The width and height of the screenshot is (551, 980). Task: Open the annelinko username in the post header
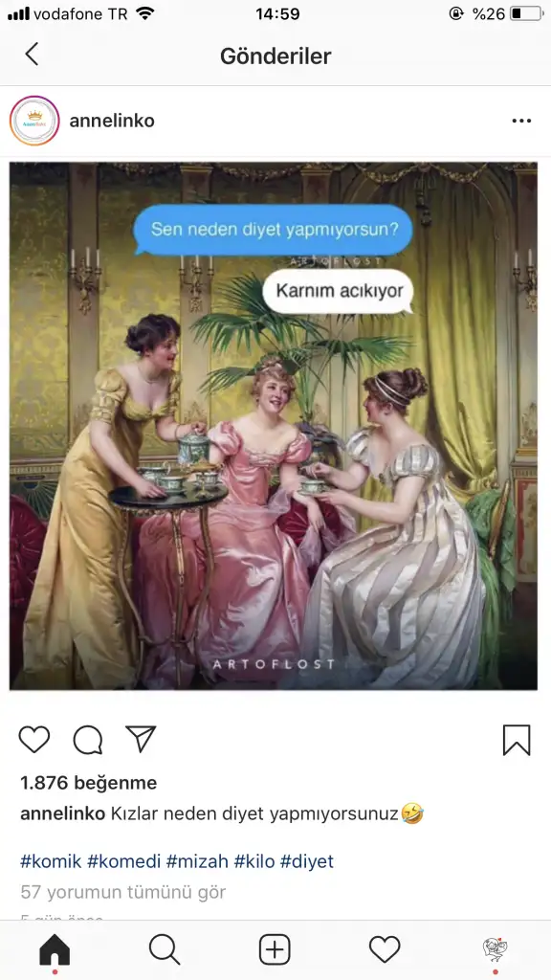pos(112,121)
